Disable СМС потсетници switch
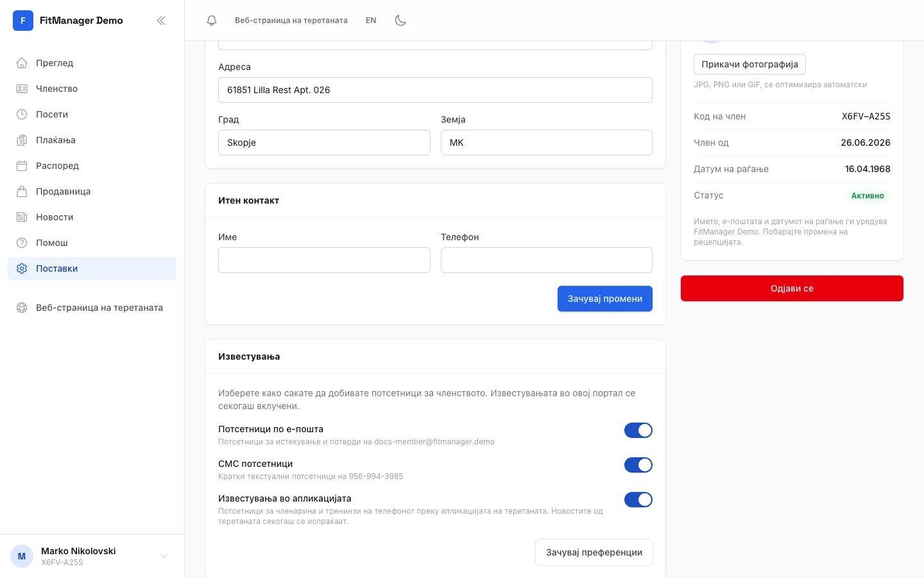Image resolution: width=924 pixels, height=578 pixels. coord(638,465)
